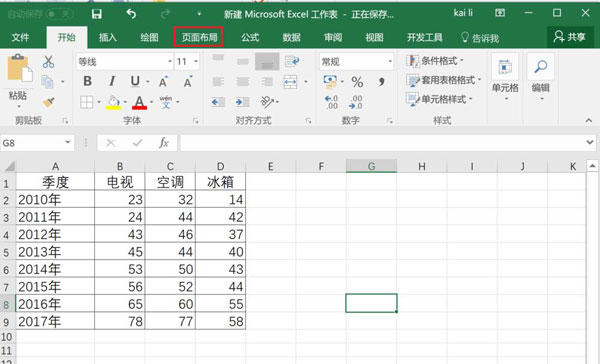This screenshot has height=364, width=600.
Task: Click the percent style icon
Action: pyautogui.click(x=357, y=82)
